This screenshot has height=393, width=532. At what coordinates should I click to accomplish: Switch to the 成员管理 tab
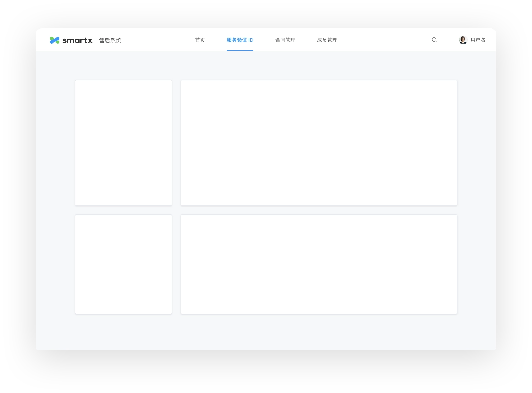[327, 40]
